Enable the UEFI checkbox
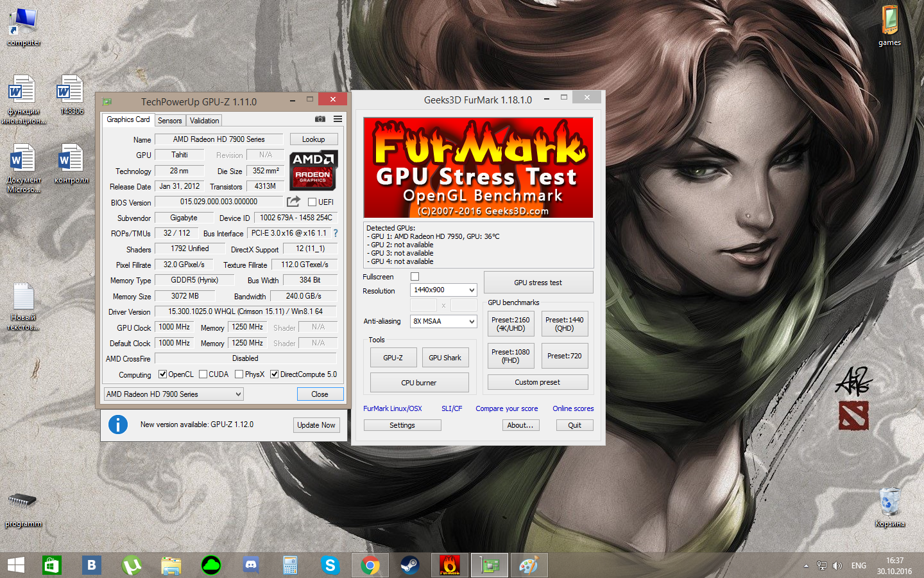The width and height of the screenshot is (924, 578). click(312, 202)
